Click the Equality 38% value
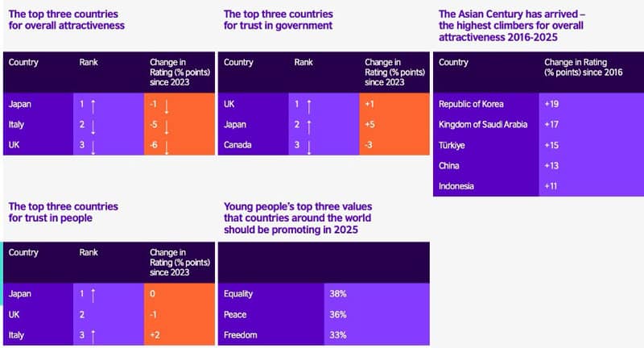Screen dimensions: 644x348 tap(338, 294)
